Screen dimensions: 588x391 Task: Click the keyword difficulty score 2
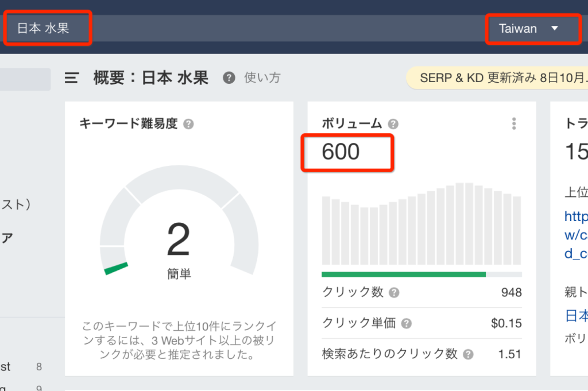click(x=179, y=239)
